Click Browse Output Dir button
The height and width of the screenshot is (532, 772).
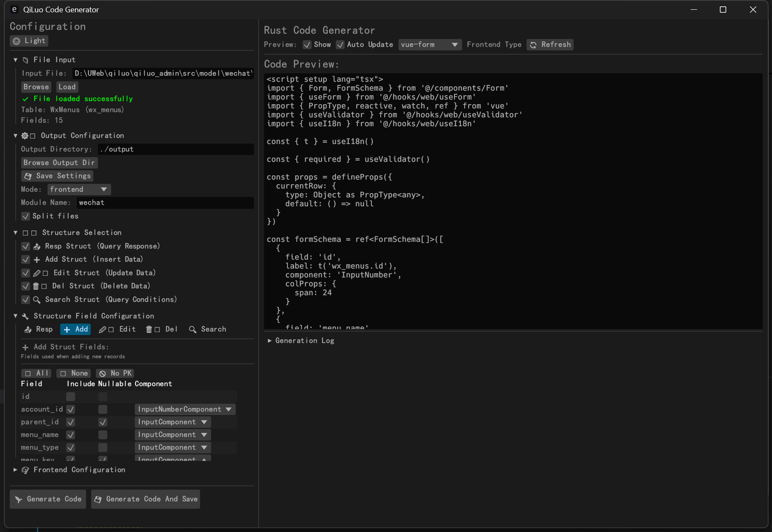click(x=59, y=163)
